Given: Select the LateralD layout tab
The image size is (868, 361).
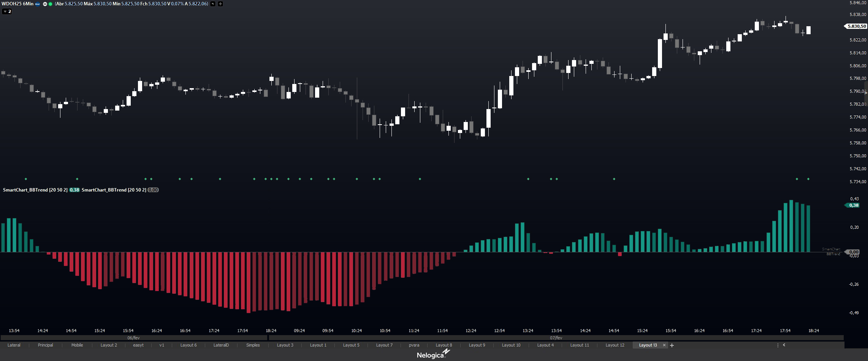Looking at the screenshot, I should click(x=221, y=345).
